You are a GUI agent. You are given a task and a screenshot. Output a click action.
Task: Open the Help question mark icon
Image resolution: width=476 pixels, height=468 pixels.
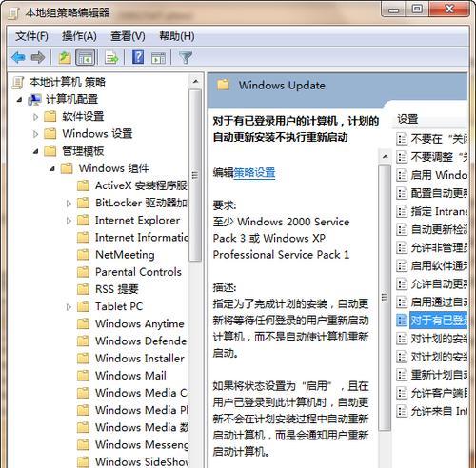(x=138, y=57)
